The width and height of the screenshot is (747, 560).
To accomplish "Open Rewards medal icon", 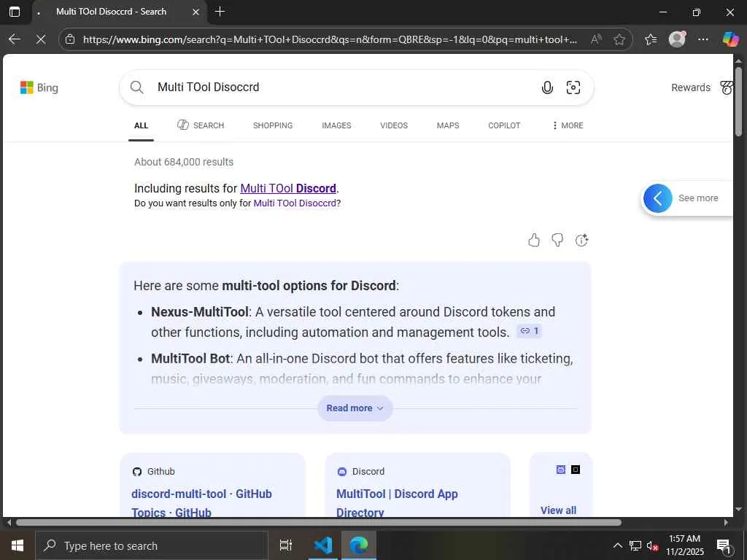I will (726, 87).
